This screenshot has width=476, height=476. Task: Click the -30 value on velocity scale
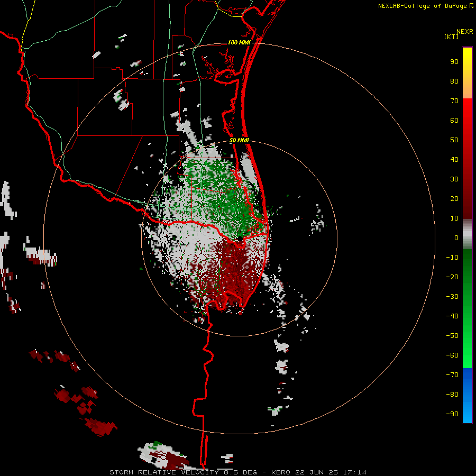click(452, 297)
